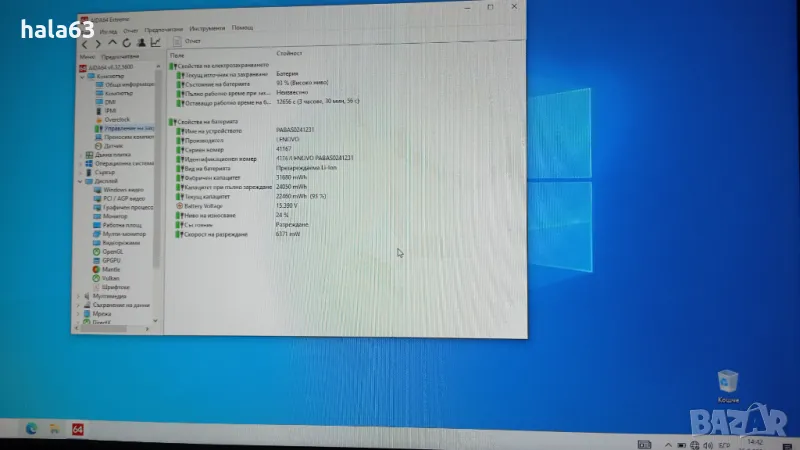Select Vulkan in the sidebar tree
Viewport: 800px width, 450px height.
tap(110, 278)
